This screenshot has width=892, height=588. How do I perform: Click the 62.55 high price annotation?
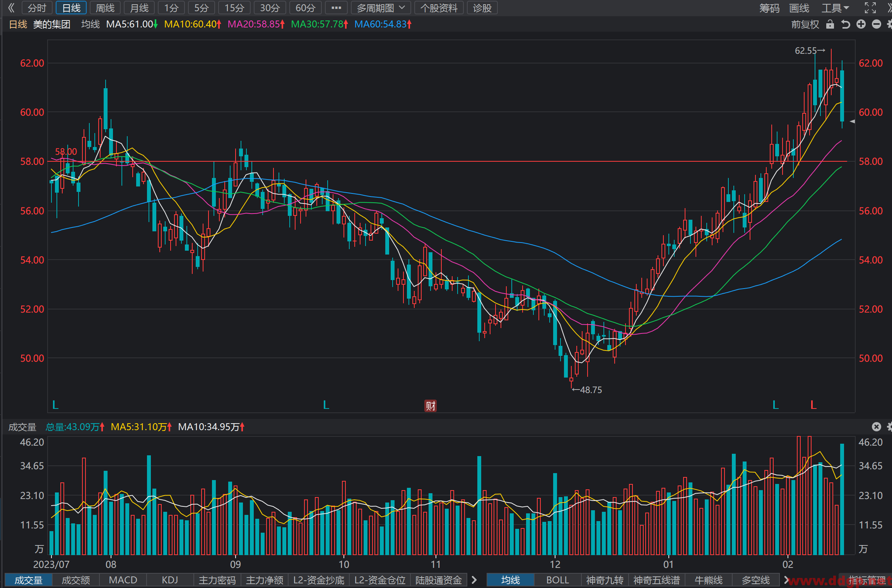(810, 51)
